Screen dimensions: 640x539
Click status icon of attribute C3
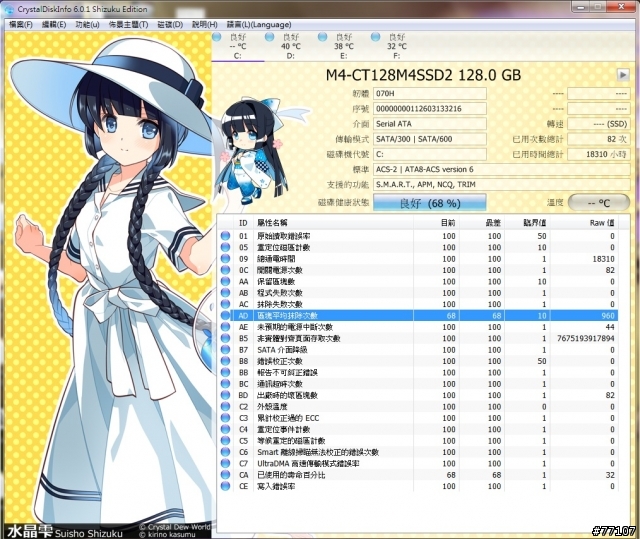(225, 418)
